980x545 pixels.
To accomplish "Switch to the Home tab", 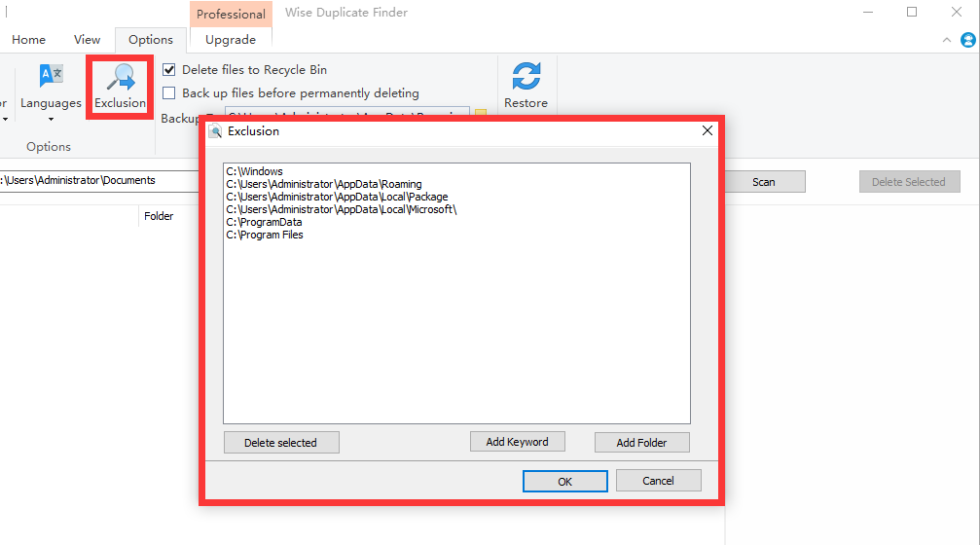I will click(x=29, y=39).
